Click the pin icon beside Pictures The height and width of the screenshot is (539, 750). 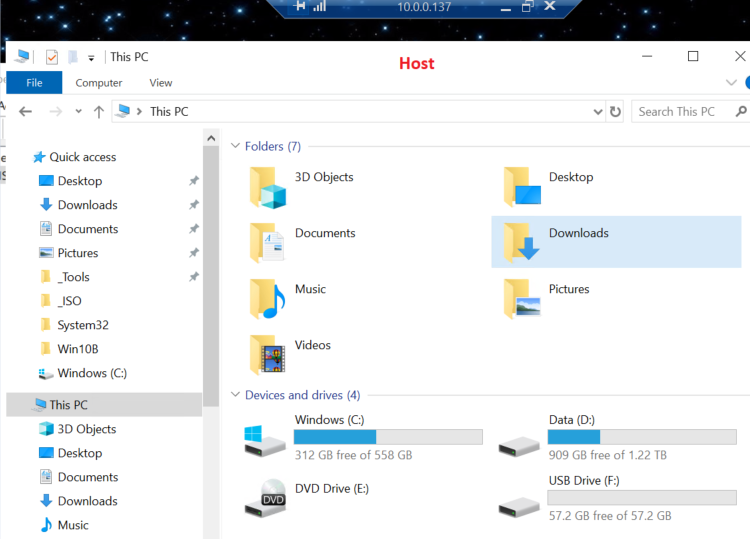pyautogui.click(x=194, y=253)
